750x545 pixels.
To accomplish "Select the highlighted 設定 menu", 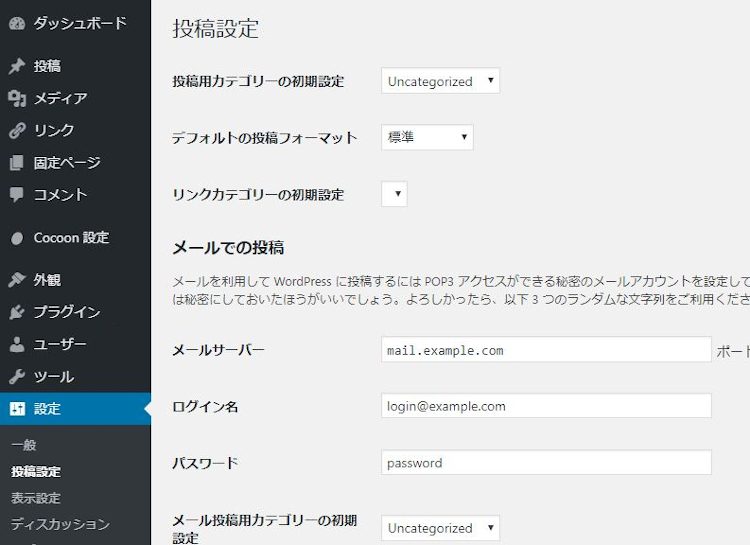I will (x=75, y=409).
